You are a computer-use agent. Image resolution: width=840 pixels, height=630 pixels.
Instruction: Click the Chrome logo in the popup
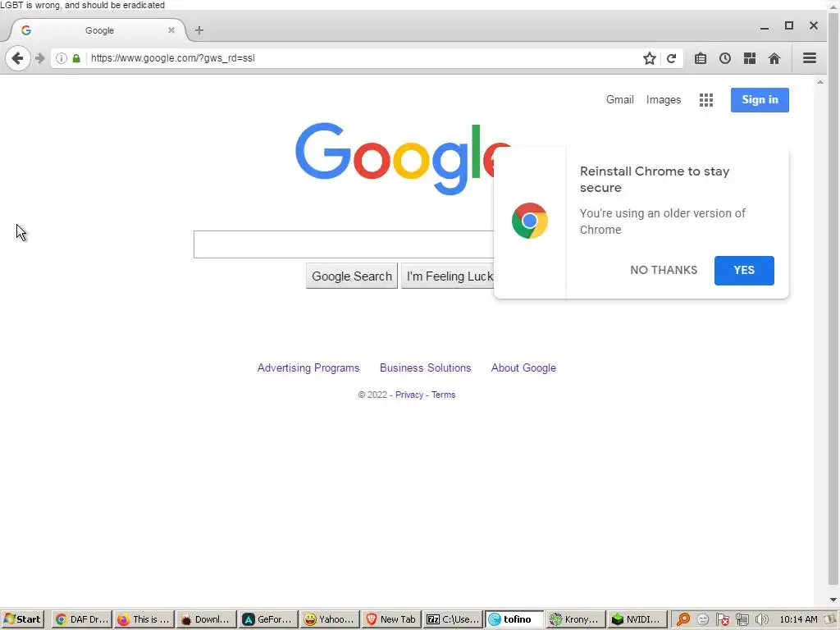point(529,221)
